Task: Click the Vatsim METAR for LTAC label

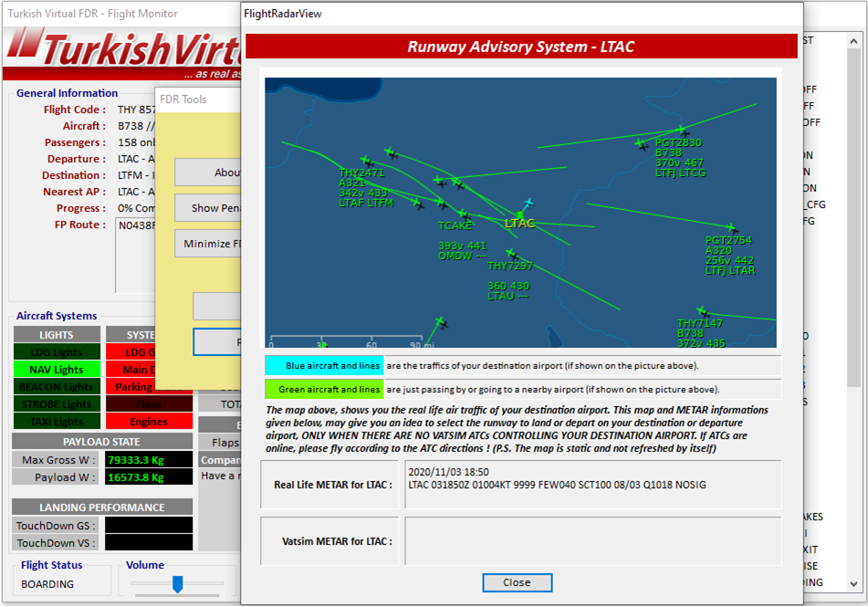Action: tap(337, 541)
